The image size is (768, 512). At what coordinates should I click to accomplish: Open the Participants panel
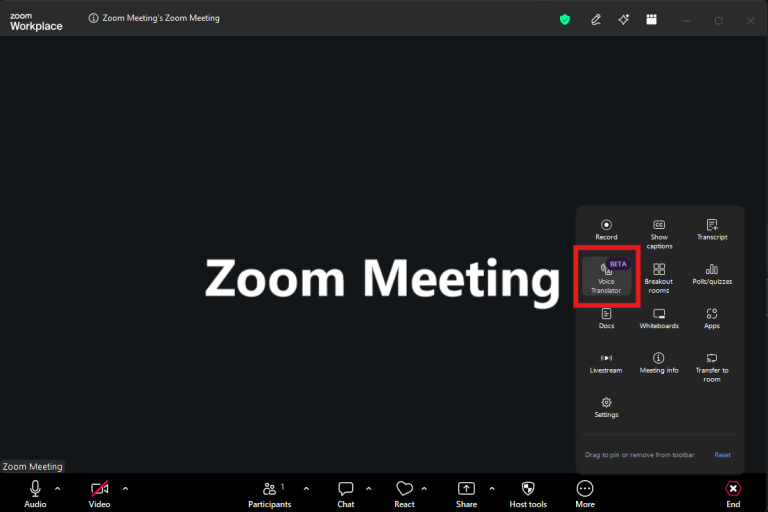click(x=269, y=494)
